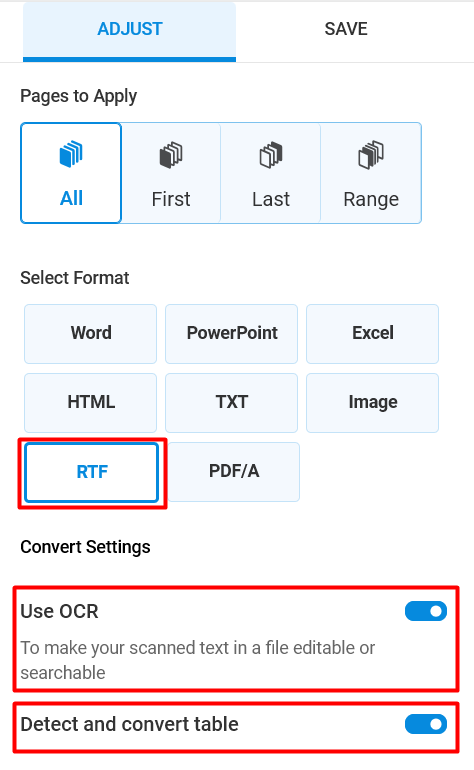Choose TXT as the format
This screenshot has width=474, height=770.
coord(232,403)
